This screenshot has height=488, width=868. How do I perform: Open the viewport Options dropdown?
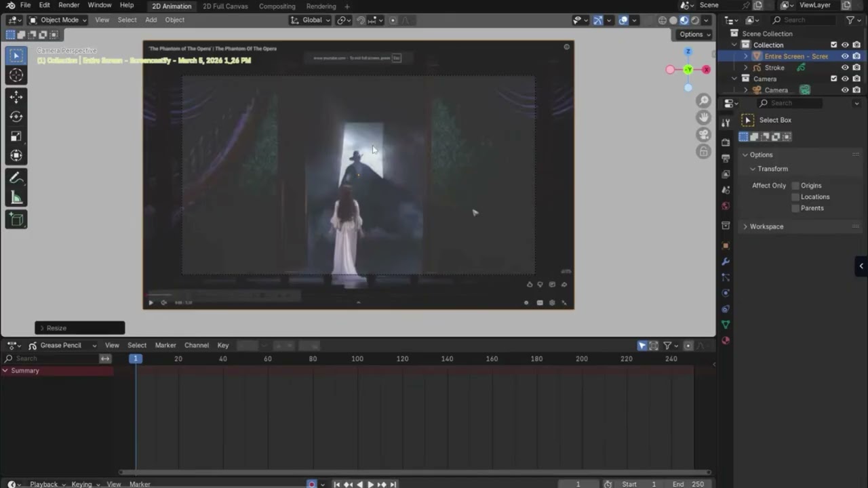[x=694, y=35]
